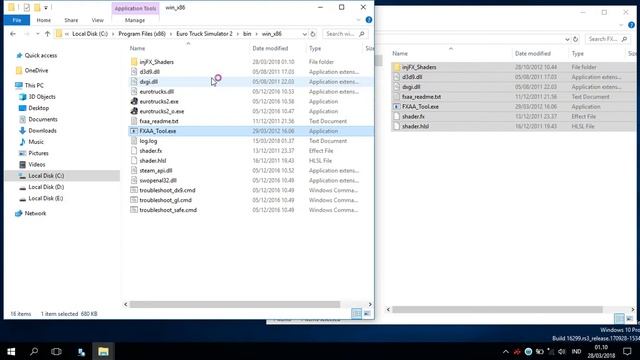The image size is (640, 360).
Task: Expand the ribbon with the chevron
Action: point(358,20)
